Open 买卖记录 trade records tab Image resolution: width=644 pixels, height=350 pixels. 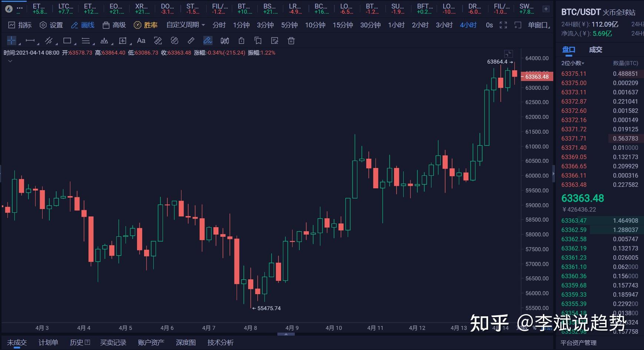[x=113, y=343]
